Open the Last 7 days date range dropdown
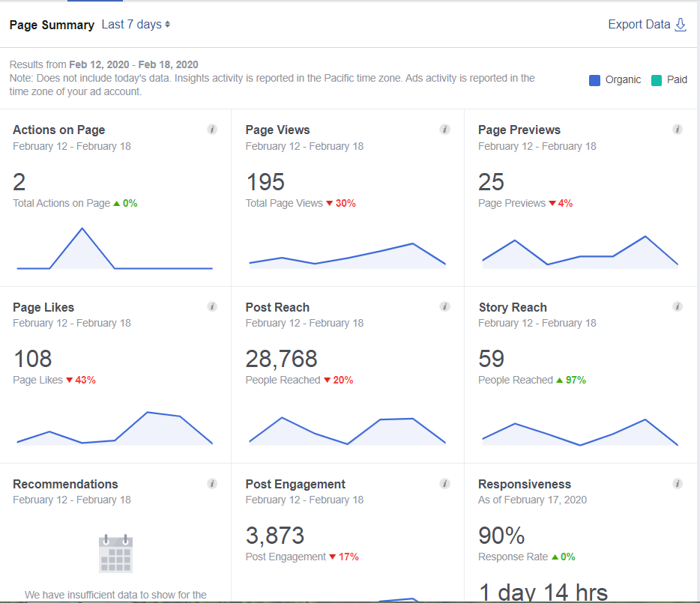Viewport: 700px width, 603px height. pos(136,24)
